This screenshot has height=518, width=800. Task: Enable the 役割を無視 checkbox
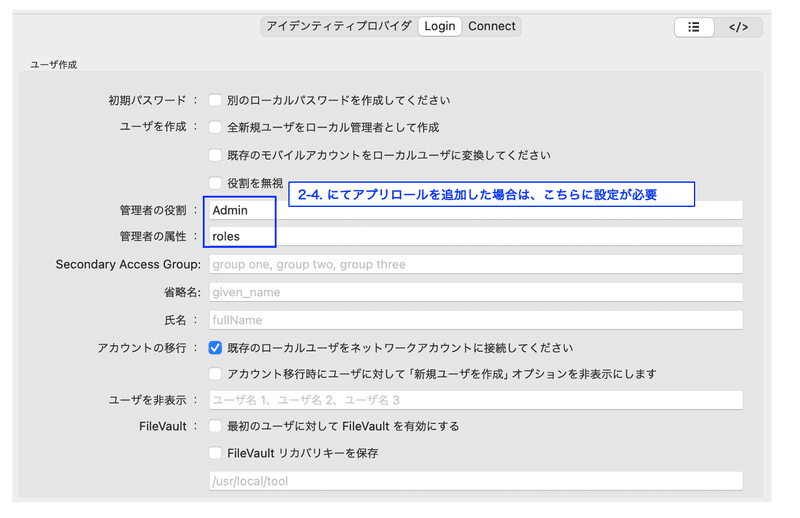pyautogui.click(x=215, y=183)
